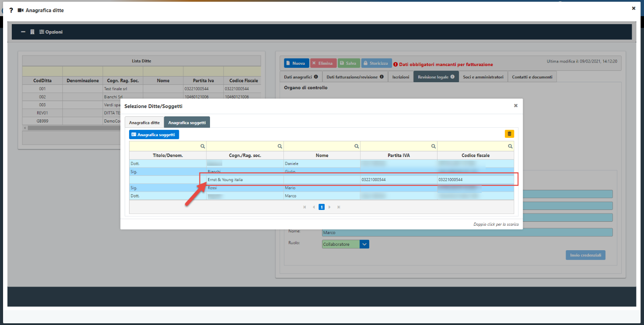Select CodDitta 003 row in Lista Ditte
644x325 pixels.
(x=72, y=105)
